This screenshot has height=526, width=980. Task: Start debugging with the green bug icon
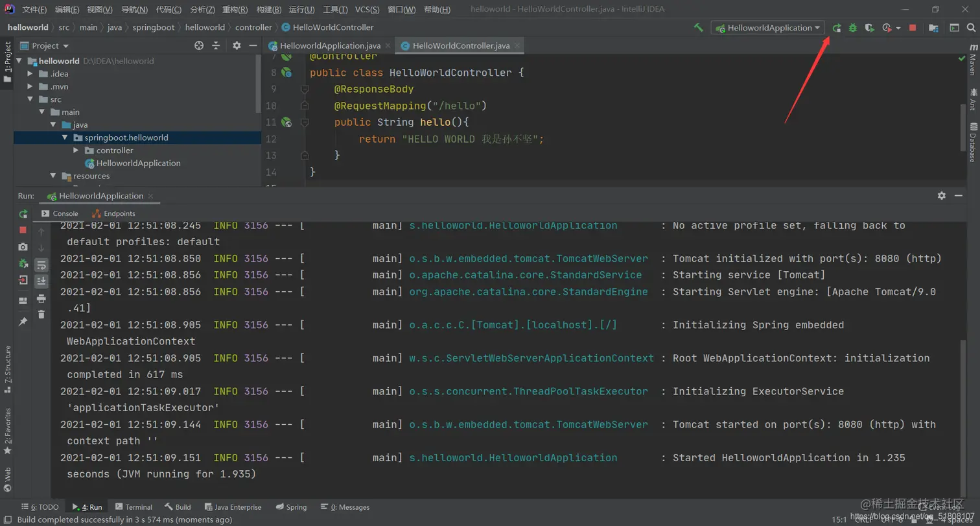point(853,28)
